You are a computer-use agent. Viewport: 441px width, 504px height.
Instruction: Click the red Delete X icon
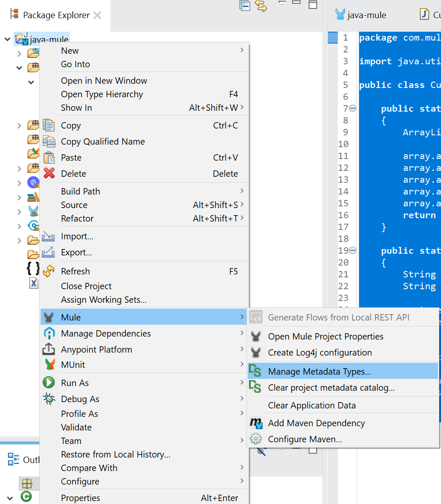click(49, 173)
